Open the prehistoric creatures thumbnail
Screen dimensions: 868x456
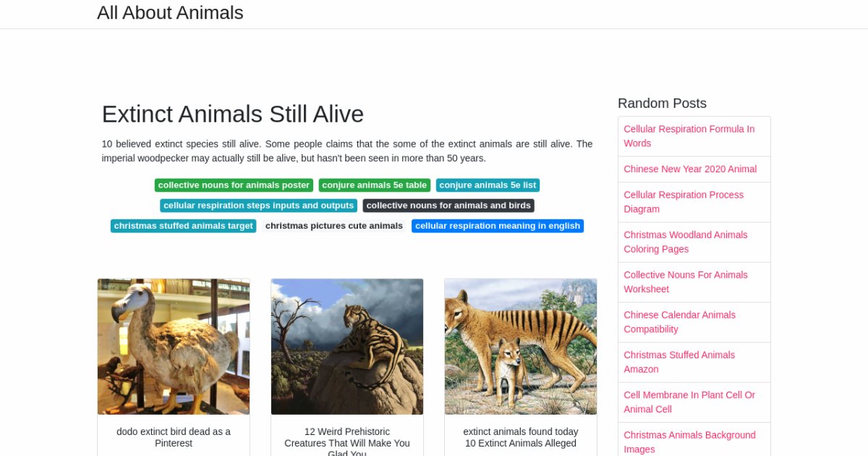click(x=347, y=347)
